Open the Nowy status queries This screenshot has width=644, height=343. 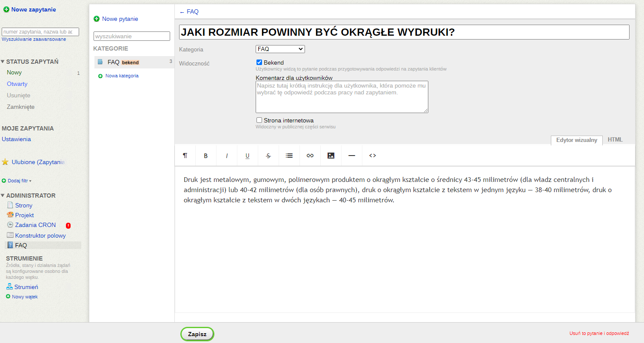point(14,73)
